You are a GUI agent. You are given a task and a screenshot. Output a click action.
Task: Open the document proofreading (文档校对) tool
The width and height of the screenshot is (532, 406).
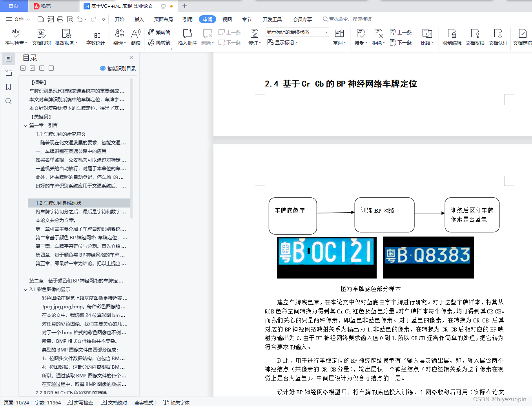(x=42, y=37)
